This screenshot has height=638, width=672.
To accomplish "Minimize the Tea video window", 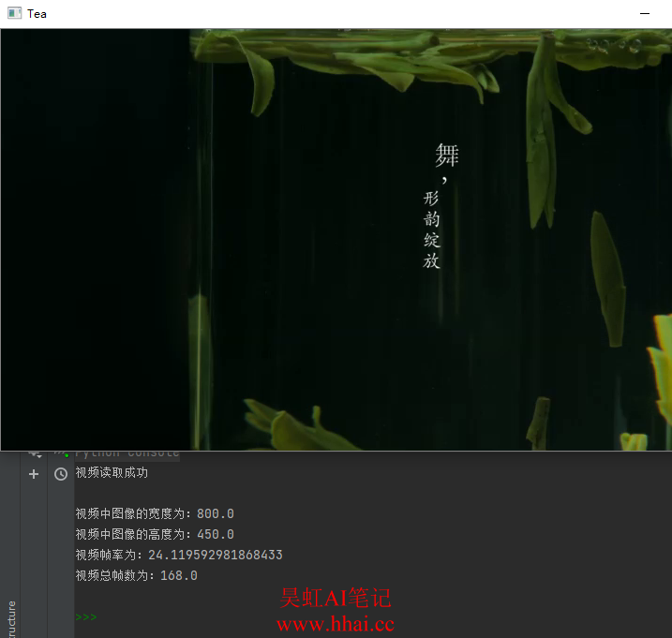I will [644, 14].
